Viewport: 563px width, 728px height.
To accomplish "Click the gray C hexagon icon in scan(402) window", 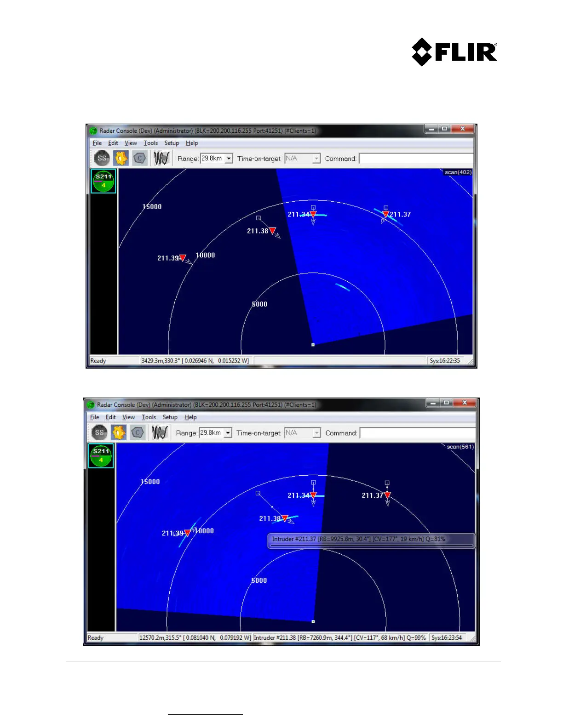I will coord(140,159).
